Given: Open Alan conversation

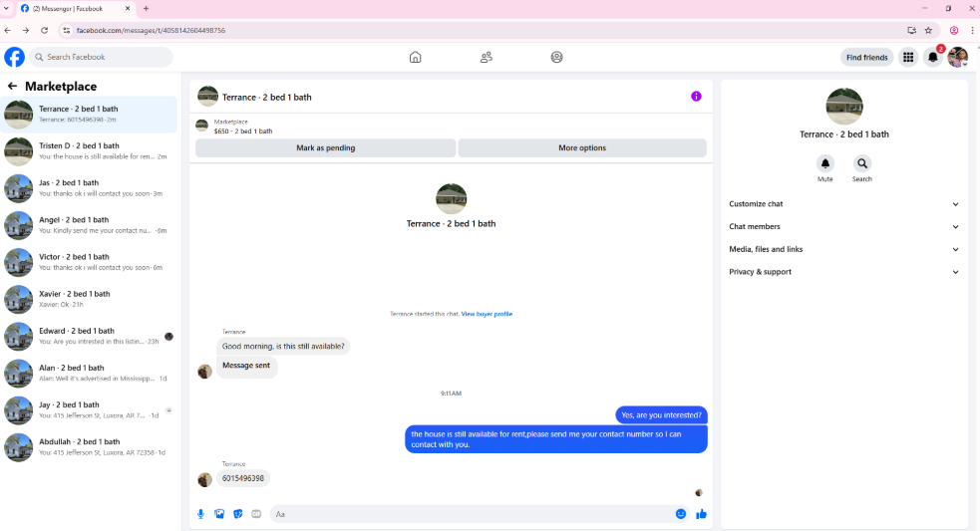Looking at the screenshot, I should click(x=90, y=373).
